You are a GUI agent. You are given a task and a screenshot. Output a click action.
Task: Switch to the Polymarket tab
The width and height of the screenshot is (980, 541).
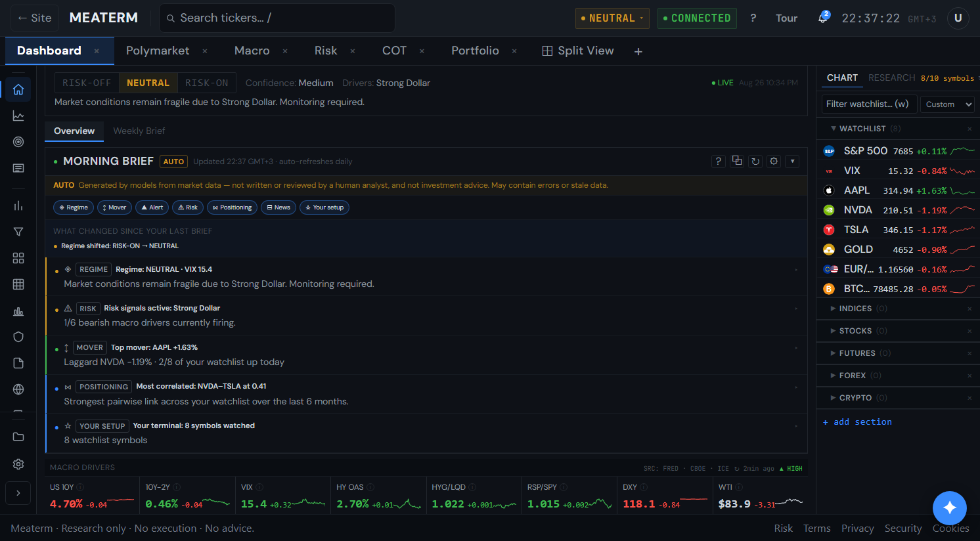pyautogui.click(x=158, y=51)
